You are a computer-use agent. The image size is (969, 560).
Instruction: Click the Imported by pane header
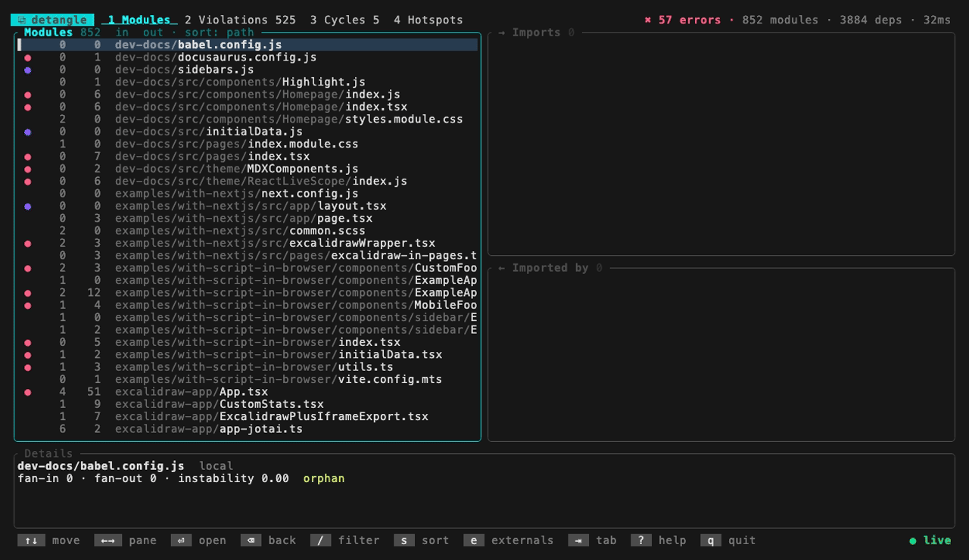coord(550,268)
